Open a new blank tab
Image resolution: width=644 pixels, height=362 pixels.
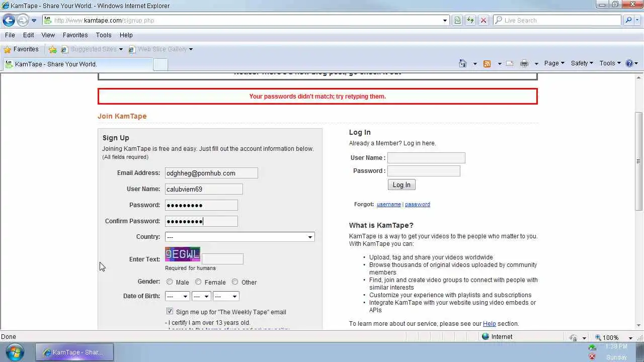(160, 64)
